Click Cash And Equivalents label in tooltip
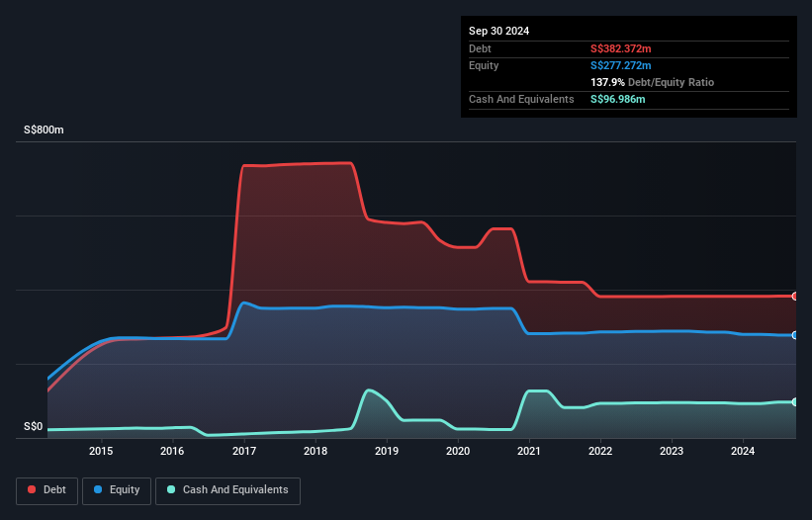812x520 pixels. 521,99
